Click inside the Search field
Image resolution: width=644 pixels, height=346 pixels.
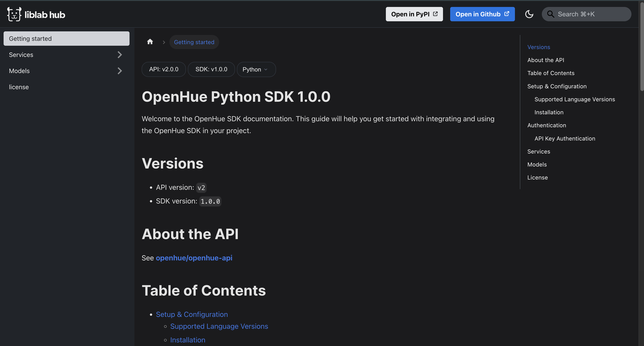tap(586, 14)
